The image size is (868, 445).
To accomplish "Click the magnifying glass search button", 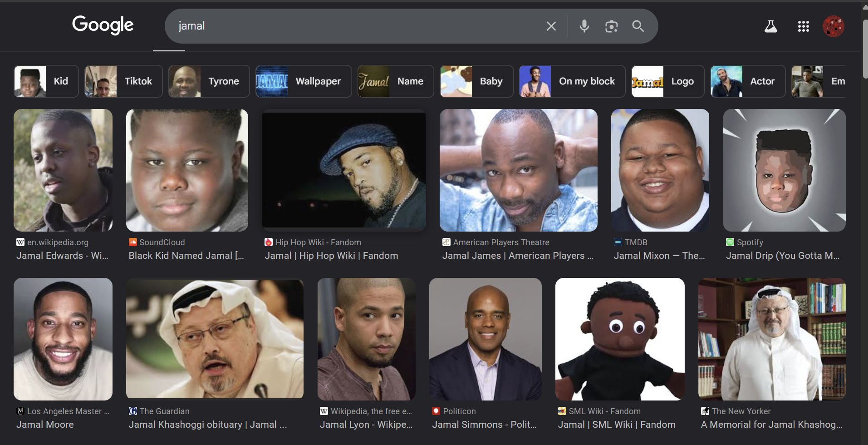I will click(638, 26).
